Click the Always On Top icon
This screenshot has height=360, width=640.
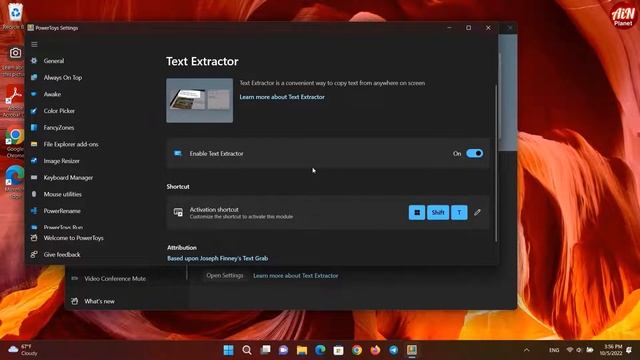pyautogui.click(x=34, y=78)
